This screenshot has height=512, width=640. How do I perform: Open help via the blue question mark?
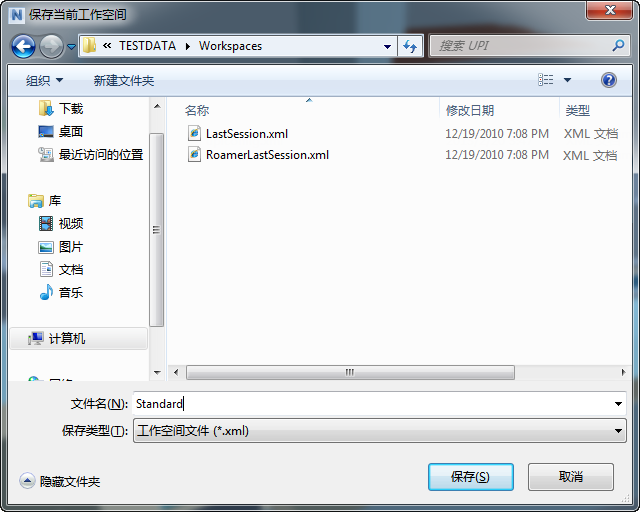(608, 80)
